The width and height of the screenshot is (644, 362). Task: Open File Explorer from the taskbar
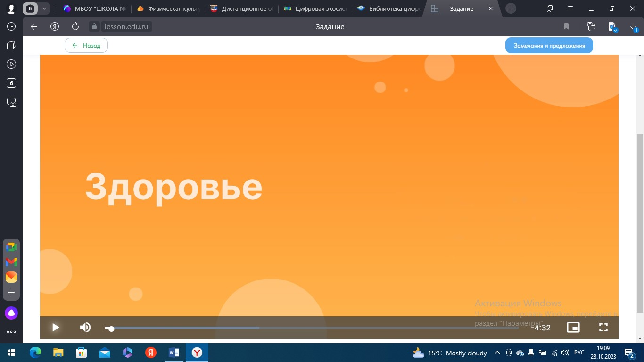pos(58,353)
